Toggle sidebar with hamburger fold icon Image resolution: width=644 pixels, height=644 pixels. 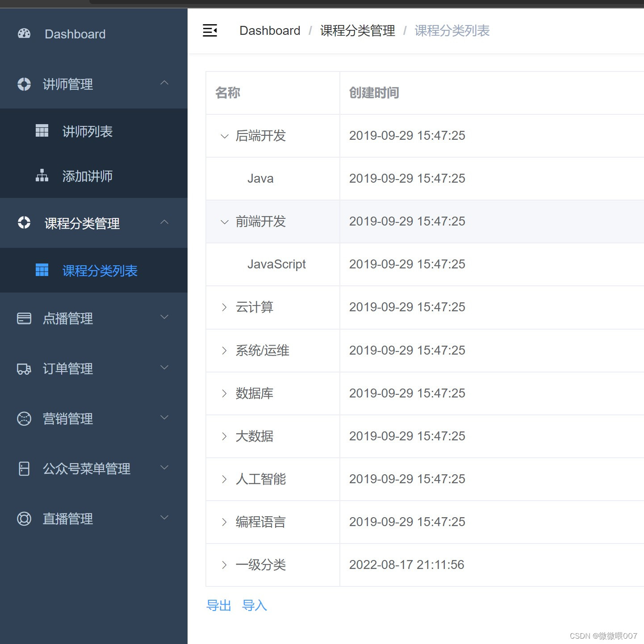click(x=210, y=30)
